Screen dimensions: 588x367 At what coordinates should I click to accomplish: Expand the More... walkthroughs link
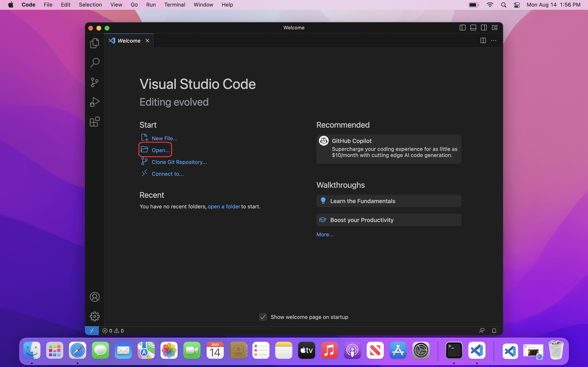point(325,234)
